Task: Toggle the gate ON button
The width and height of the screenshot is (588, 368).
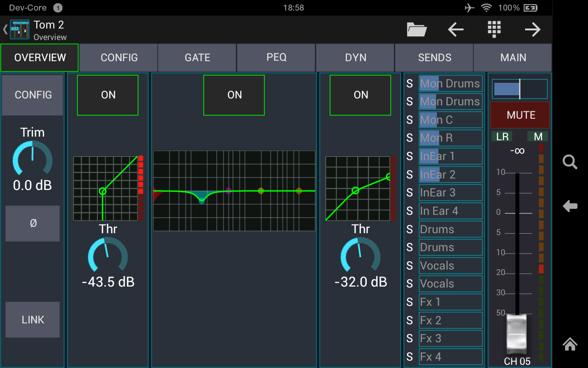Action: coord(107,95)
